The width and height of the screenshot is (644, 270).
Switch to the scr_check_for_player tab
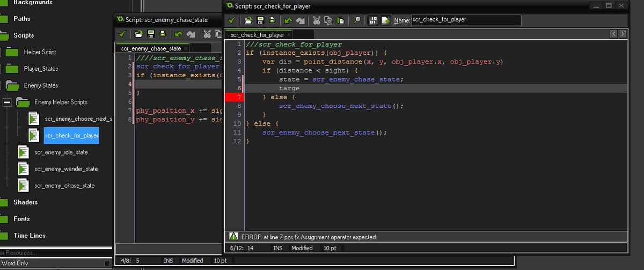(x=257, y=35)
